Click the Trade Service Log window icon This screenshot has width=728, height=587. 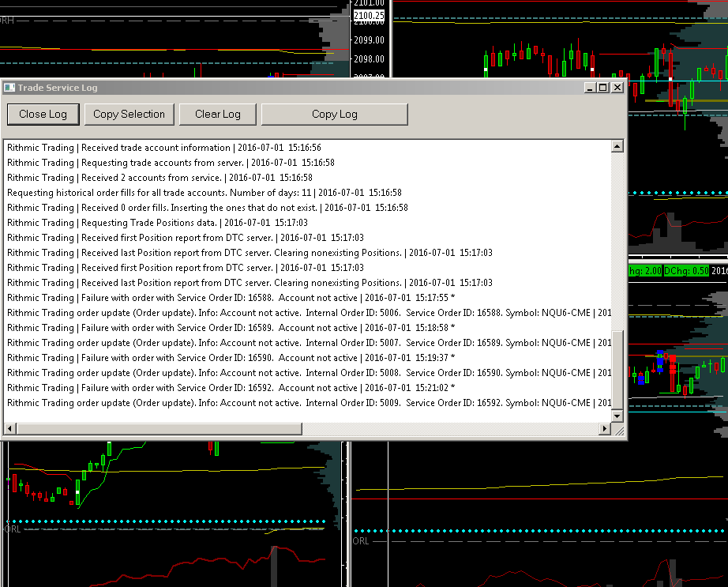point(9,88)
